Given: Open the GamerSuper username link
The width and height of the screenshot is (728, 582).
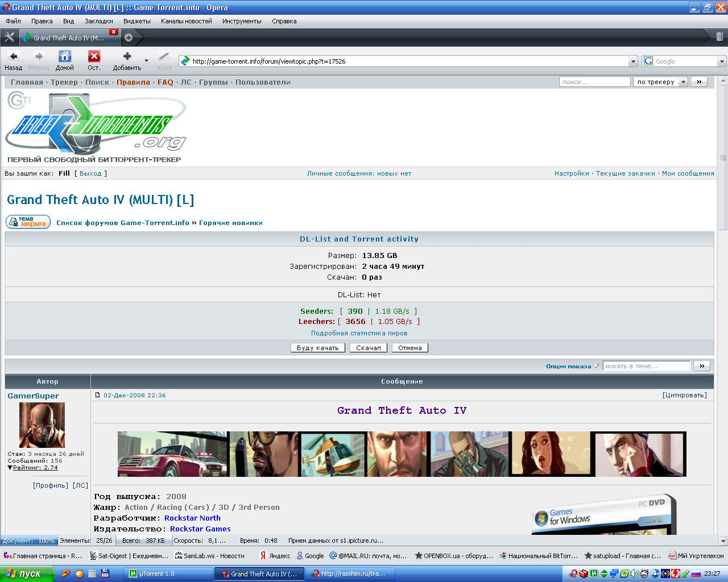Looking at the screenshot, I should click(33, 396).
